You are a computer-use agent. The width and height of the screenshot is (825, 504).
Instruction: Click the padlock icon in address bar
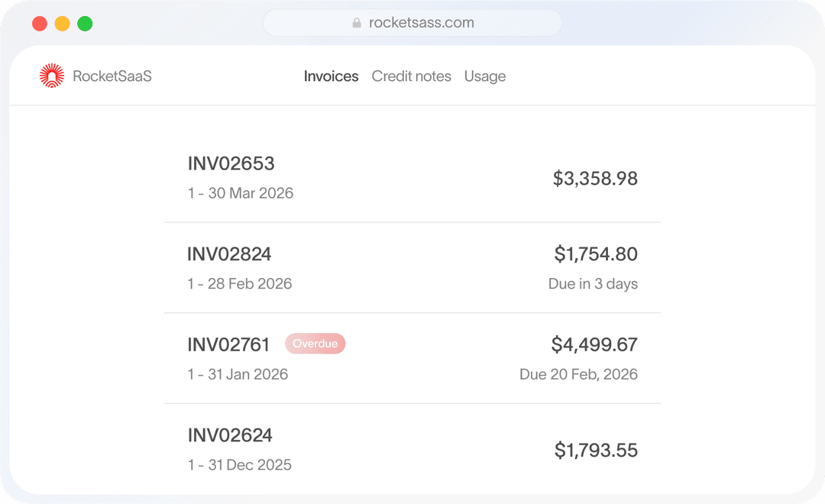click(x=357, y=23)
